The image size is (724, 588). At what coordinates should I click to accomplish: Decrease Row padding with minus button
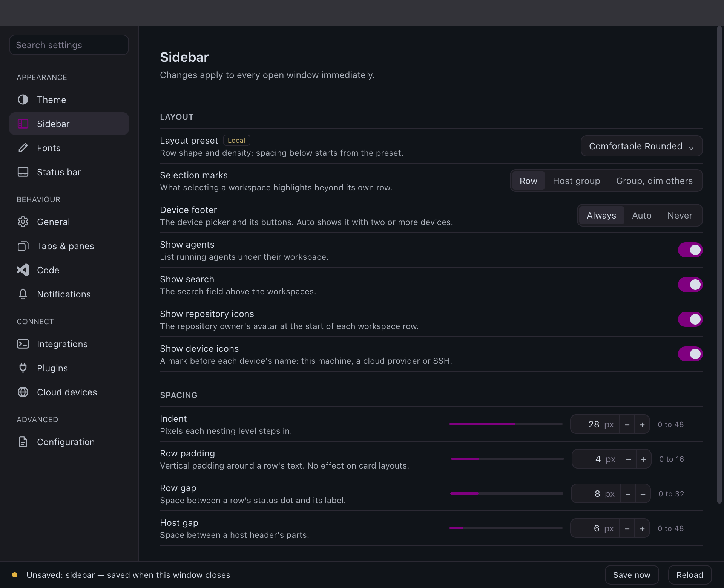629,459
